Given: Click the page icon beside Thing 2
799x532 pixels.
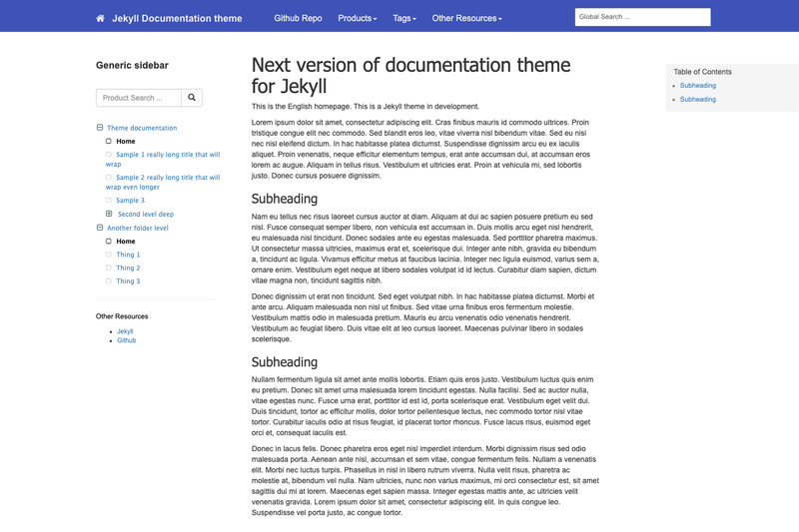Looking at the screenshot, I should point(109,267).
